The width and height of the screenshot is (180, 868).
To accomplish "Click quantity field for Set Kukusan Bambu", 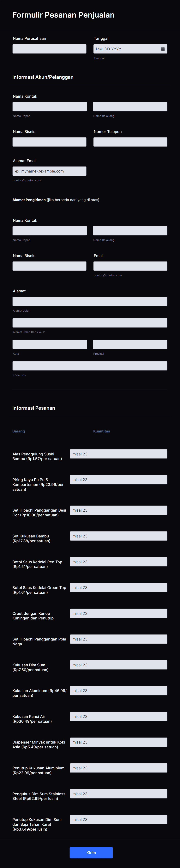I will pos(118,536).
